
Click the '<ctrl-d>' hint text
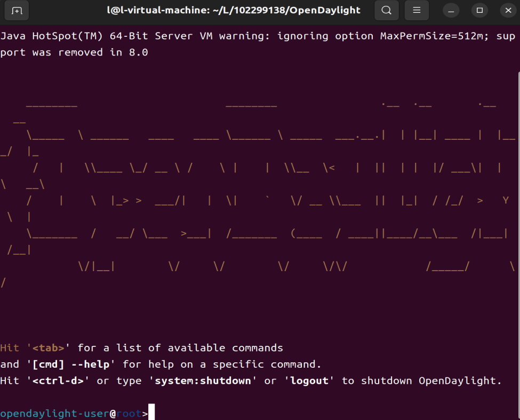point(58,381)
